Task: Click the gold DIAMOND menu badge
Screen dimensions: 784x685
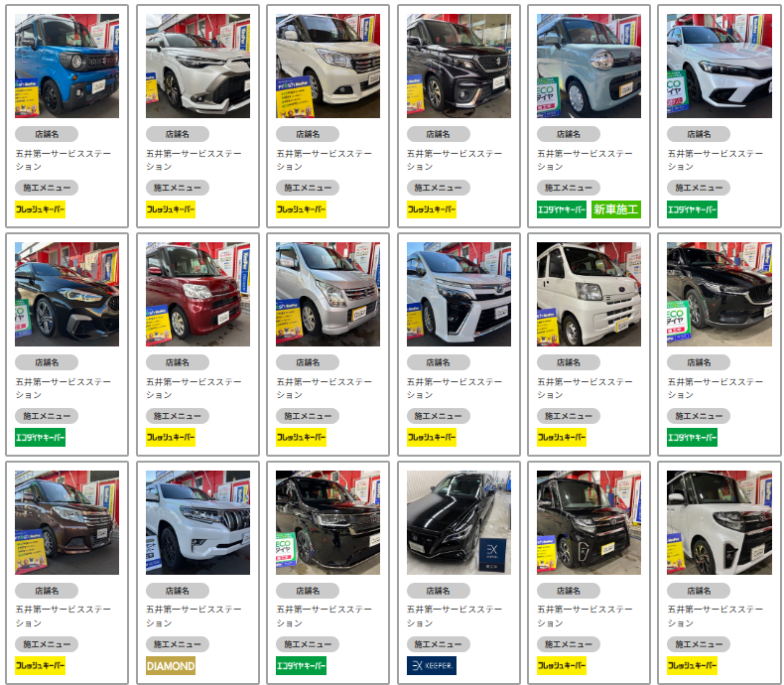Action: coord(171,665)
